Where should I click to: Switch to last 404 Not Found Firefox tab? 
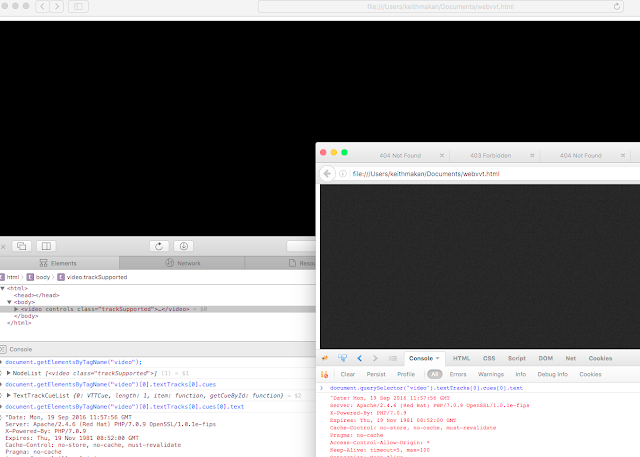[x=580, y=155]
